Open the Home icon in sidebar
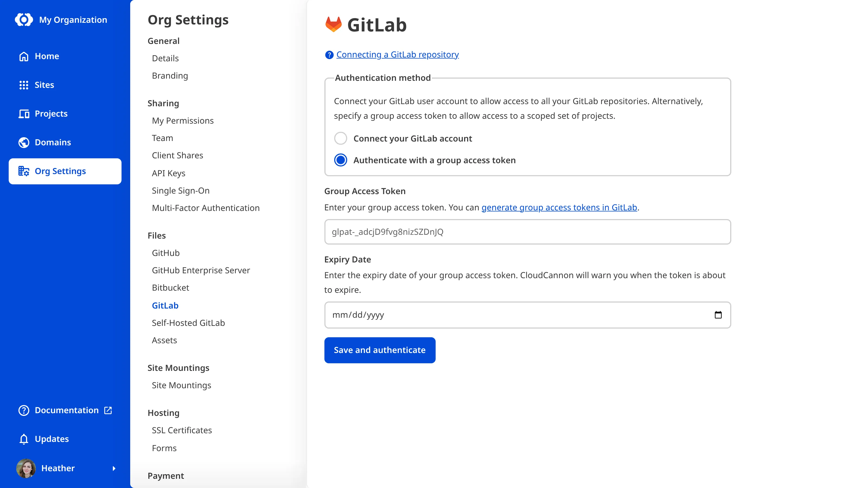This screenshot has height=488, width=868. pos(24,56)
